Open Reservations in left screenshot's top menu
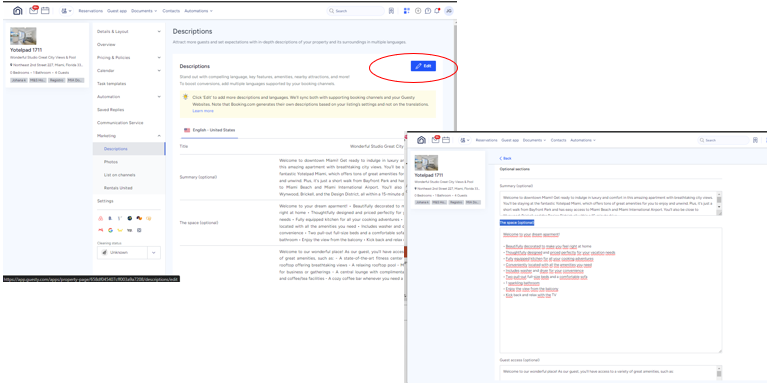The image size is (770, 383). click(91, 11)
